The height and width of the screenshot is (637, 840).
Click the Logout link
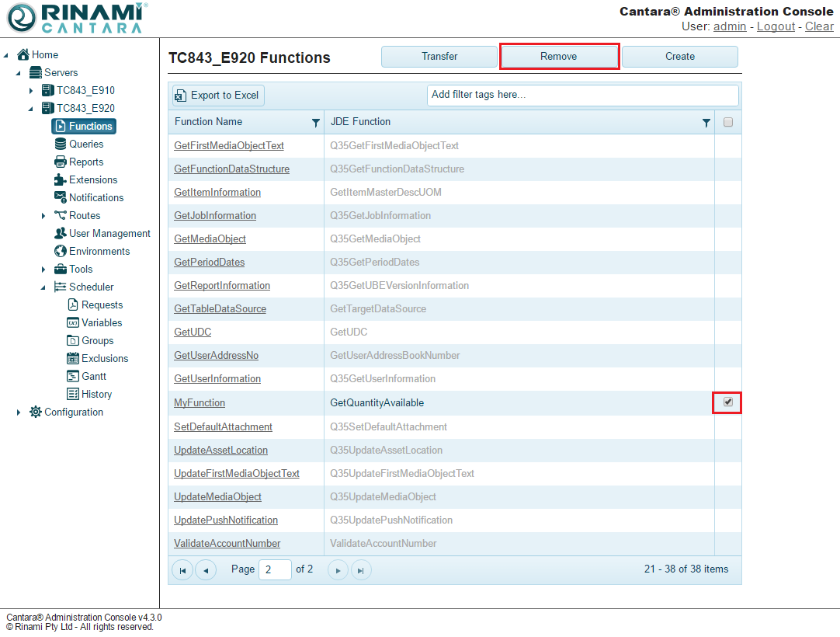(776, 26)
